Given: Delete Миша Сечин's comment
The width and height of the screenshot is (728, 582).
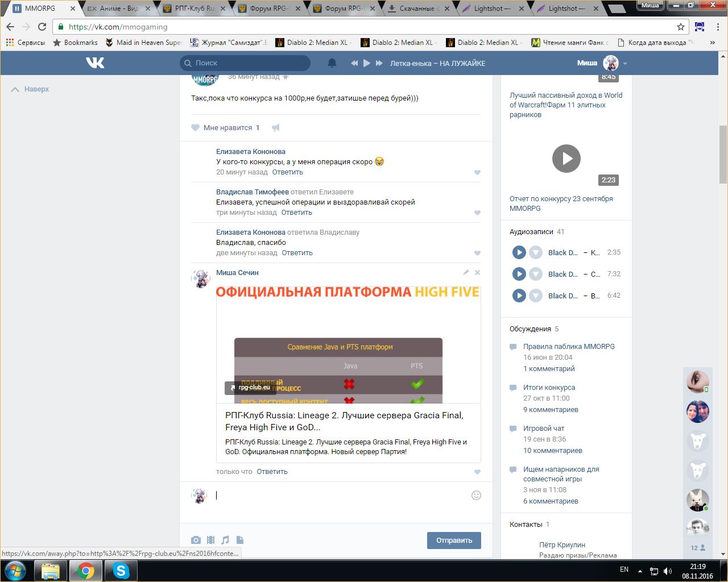Looking at the screenshot, I should pyautogui.click(x=477, y=272).
